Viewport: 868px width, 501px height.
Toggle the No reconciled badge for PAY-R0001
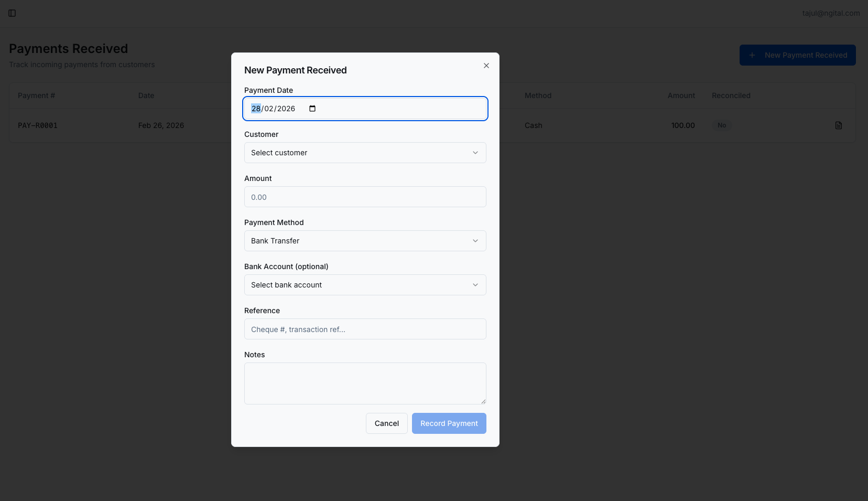click(722, 125)
